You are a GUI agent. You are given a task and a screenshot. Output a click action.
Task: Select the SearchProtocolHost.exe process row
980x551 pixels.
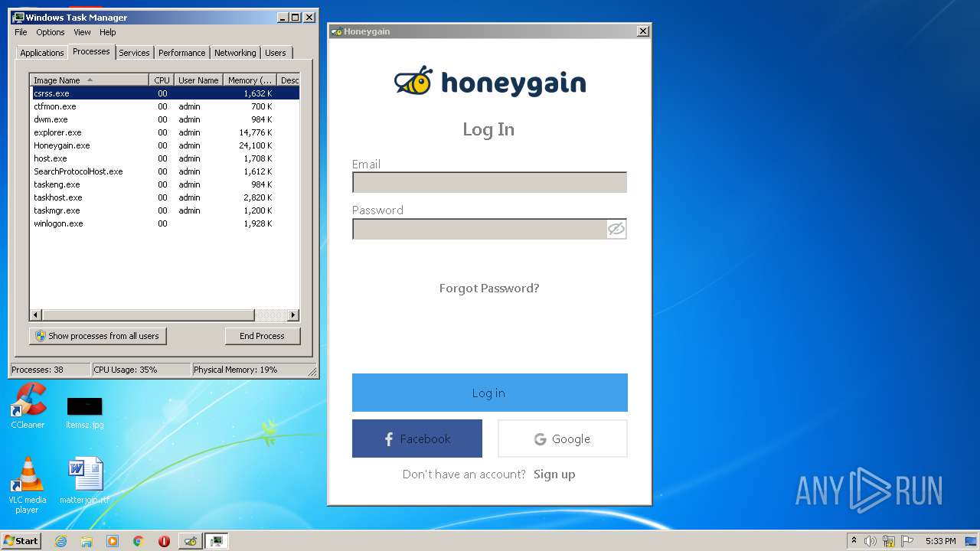coord(165,171)
